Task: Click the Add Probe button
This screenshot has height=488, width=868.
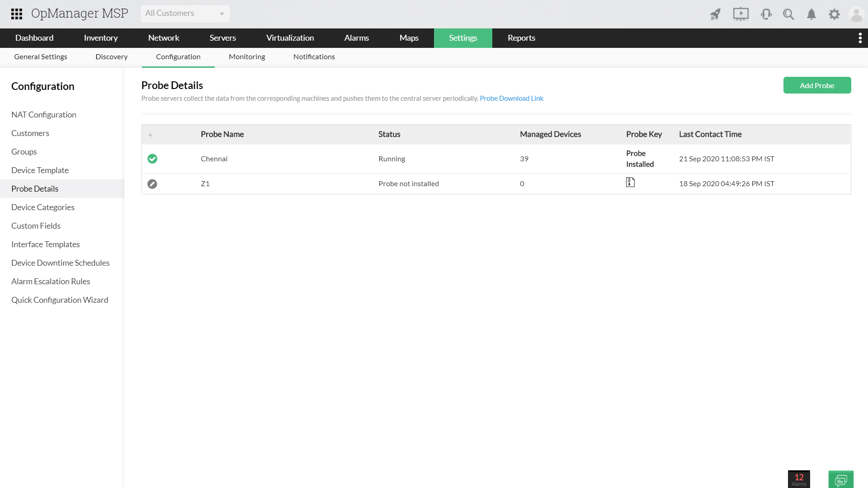Action: (817, 85)
